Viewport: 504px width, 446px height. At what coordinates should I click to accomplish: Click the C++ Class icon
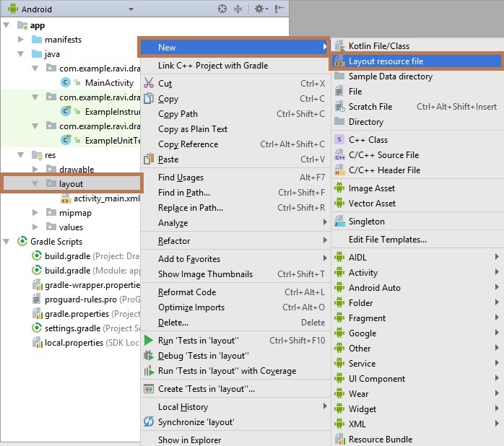click(339, 139)
